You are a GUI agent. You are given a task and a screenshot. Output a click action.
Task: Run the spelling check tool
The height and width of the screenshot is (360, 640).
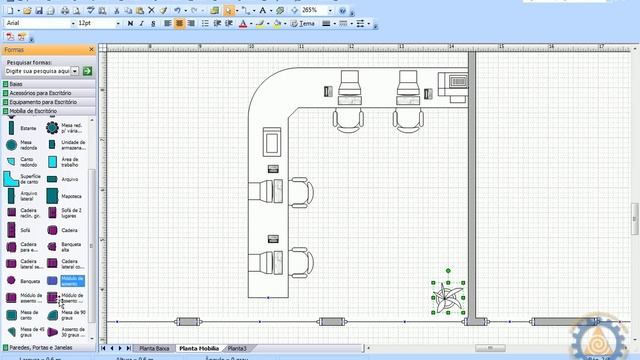pos(91,11)
